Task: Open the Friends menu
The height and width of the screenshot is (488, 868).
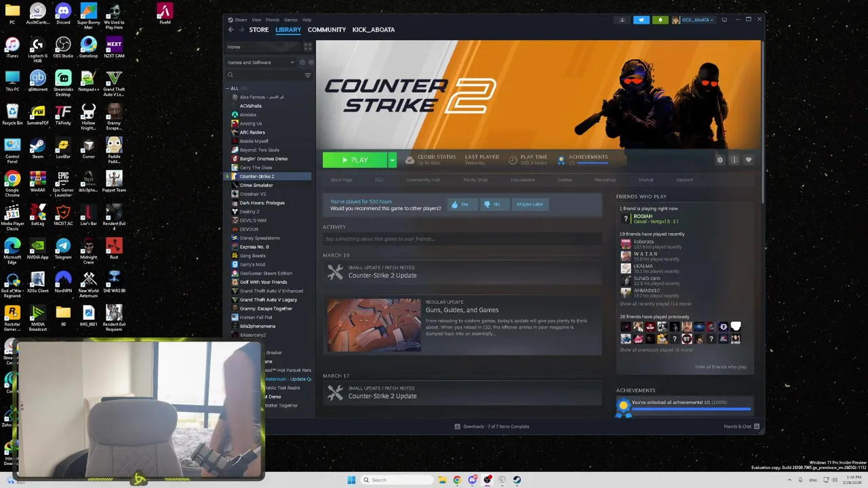Action: 272,20
